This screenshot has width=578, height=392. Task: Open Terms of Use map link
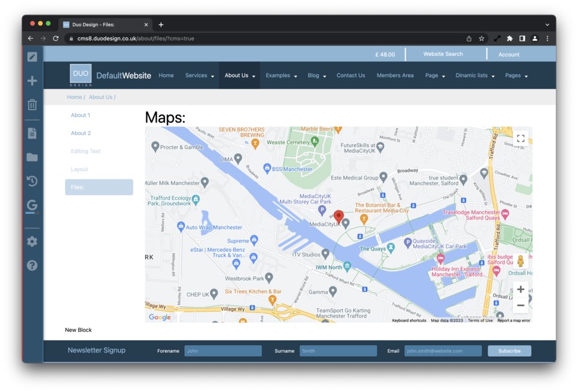480,320
